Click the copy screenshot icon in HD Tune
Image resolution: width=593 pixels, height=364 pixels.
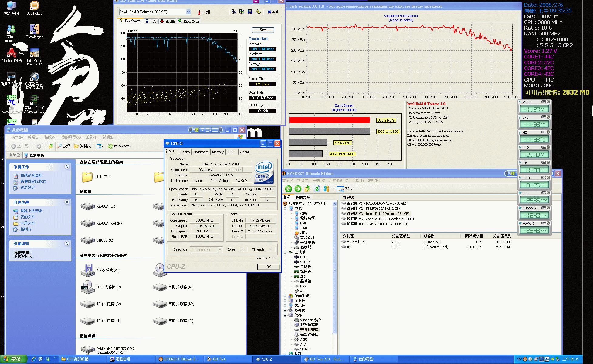coord(242,12)
